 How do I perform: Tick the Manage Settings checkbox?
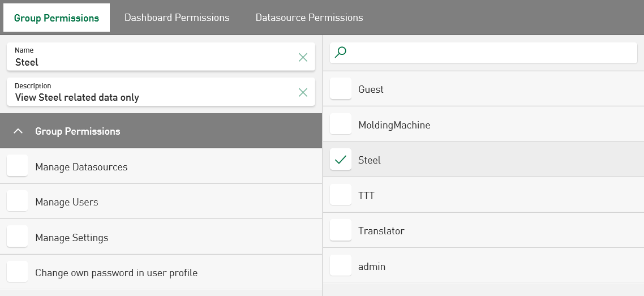point(18,237)
